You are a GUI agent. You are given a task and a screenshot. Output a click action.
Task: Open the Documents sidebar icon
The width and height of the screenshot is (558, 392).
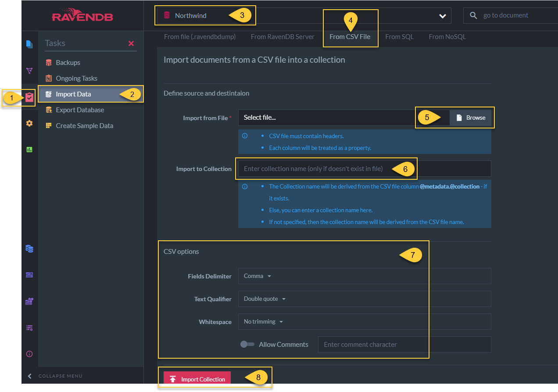coord(29,44)
